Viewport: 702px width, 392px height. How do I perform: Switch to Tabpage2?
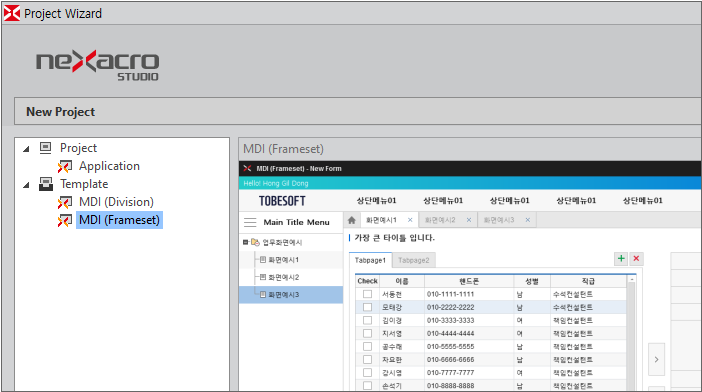[414, 260]
